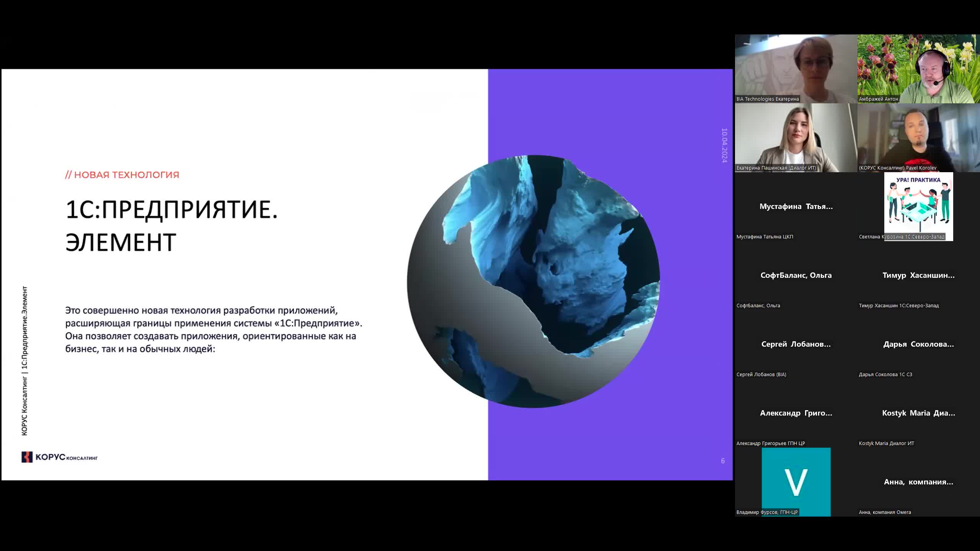Click the teal V avatar of Владимир Фурсов
The width and height of the screenshot is (980, 551).
796,482
